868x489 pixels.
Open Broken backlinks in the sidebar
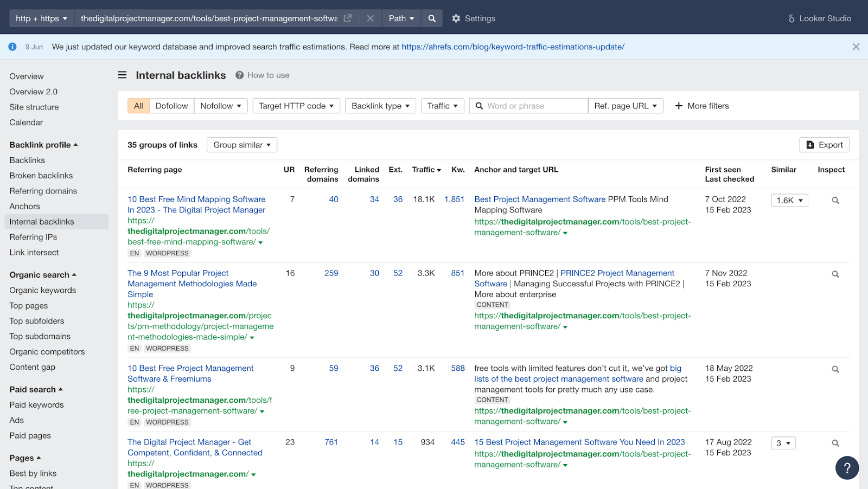(x=41, y=176)
